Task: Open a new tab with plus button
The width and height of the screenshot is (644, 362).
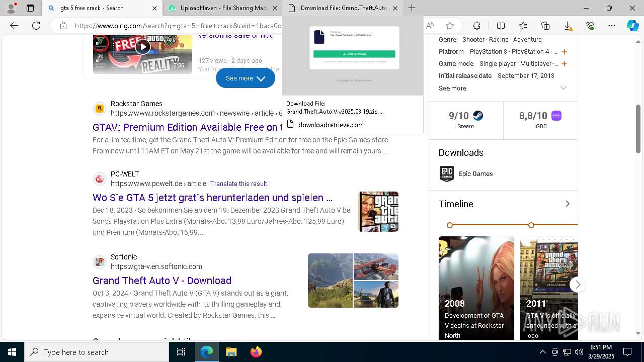Action: point(412,8)
